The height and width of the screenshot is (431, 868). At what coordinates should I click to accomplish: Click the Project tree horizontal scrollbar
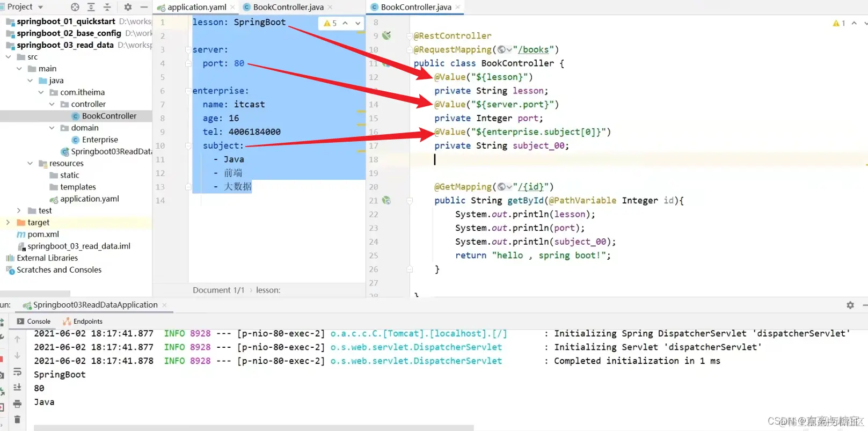click(x=35, y=294)
